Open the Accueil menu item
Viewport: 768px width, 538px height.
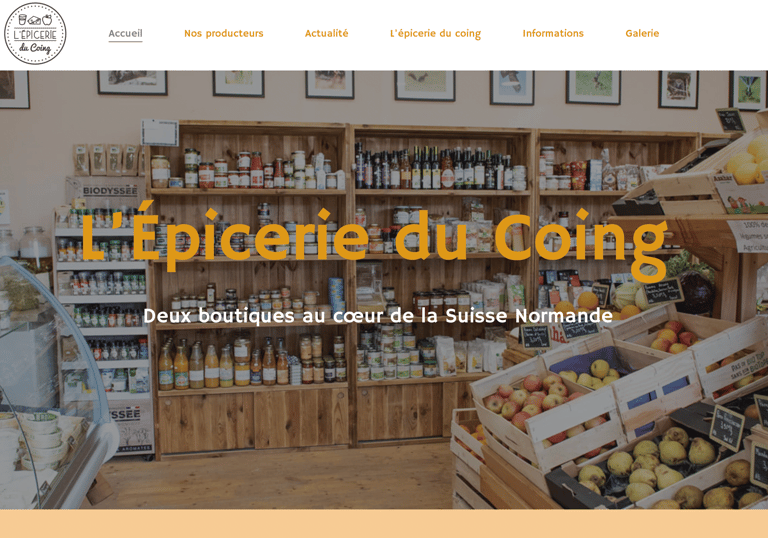pos(125,33)
